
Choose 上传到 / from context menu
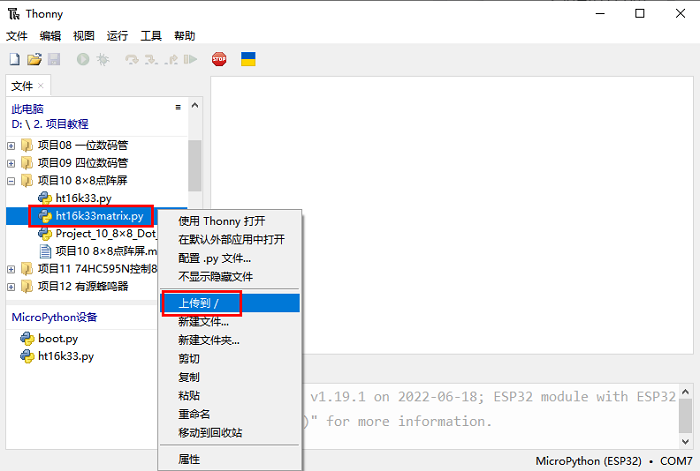(x=205, y=303)
